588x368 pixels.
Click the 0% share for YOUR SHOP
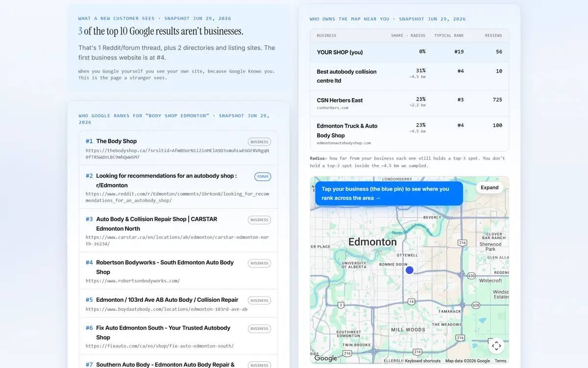pos(422,52)
